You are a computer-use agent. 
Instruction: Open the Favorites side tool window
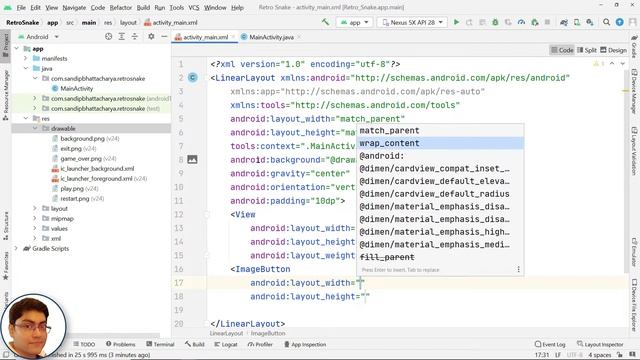click(6, 266)
